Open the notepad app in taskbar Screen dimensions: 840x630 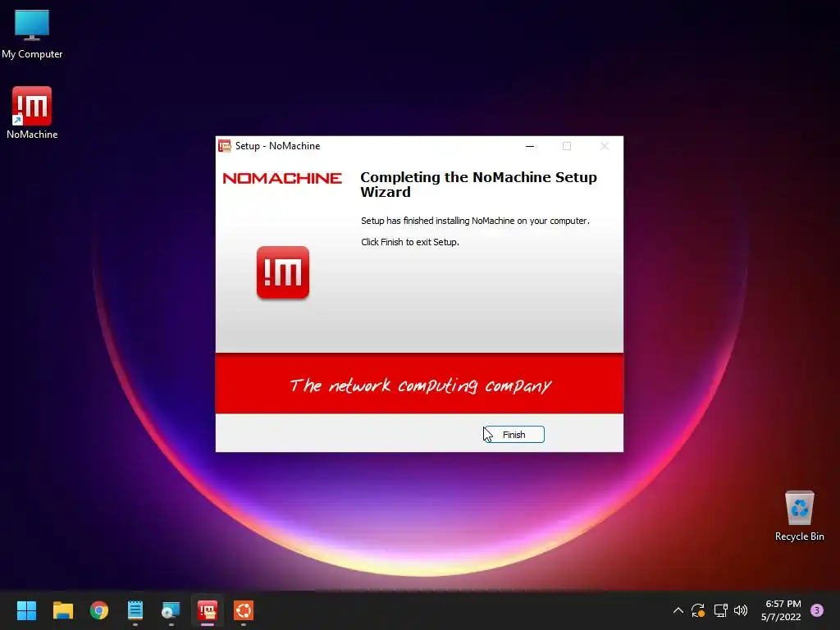click(135, 610)
